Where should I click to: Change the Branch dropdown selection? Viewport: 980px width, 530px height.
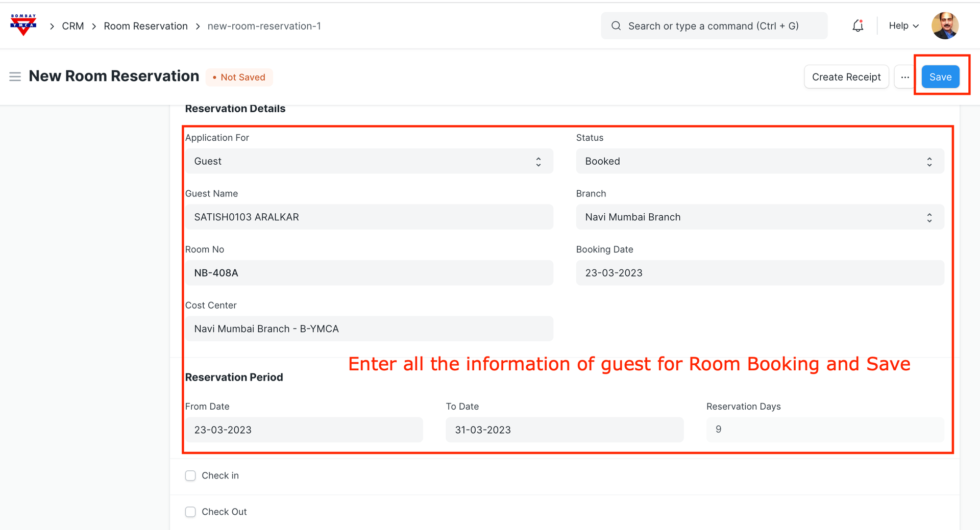tap(759, 217)
